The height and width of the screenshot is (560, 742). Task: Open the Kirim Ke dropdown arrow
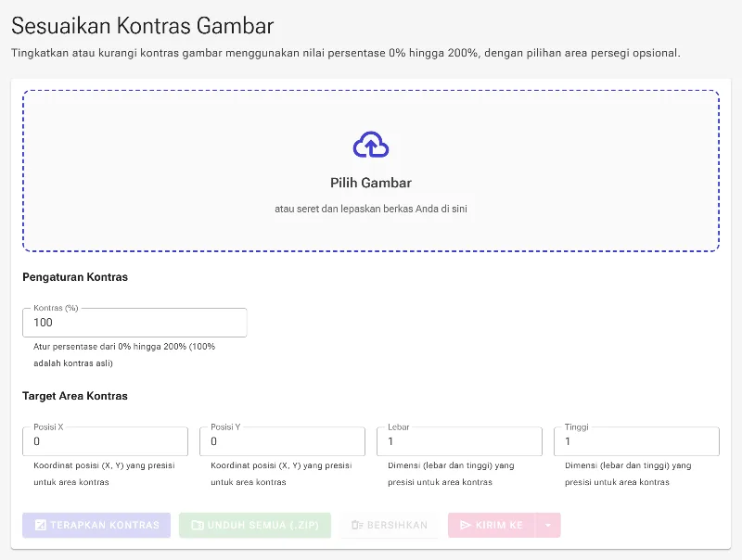coord(548,525)
